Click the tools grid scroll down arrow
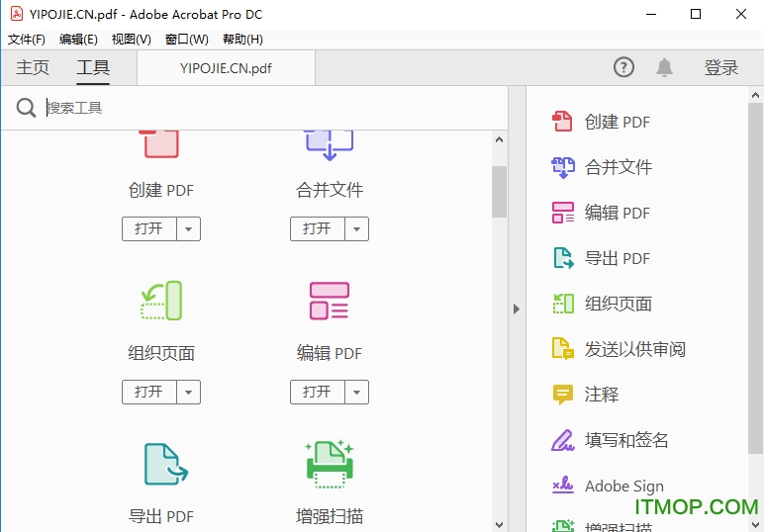 499,525
